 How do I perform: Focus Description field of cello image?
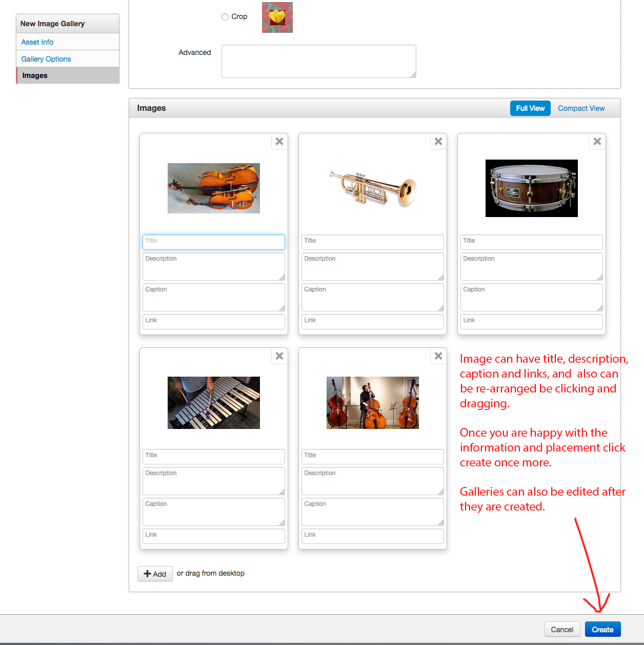[x=214, y=266]
